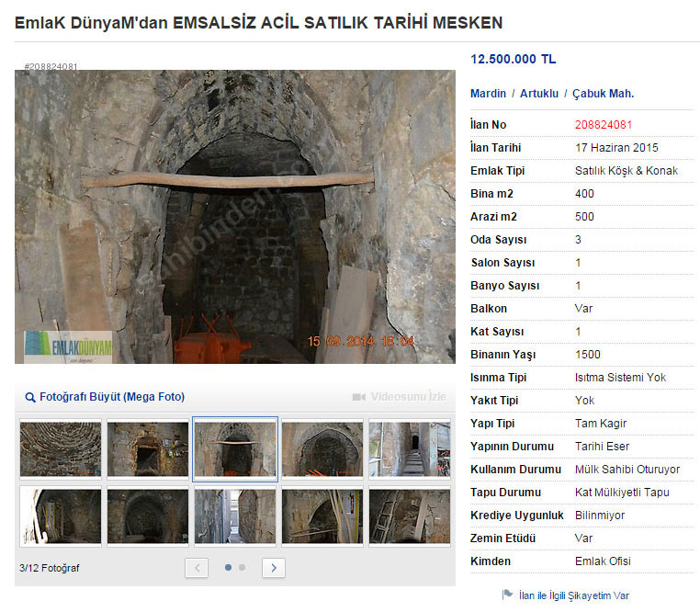Open the first thumbnail showing domed brick ceiling

click(x=61, y=448)
